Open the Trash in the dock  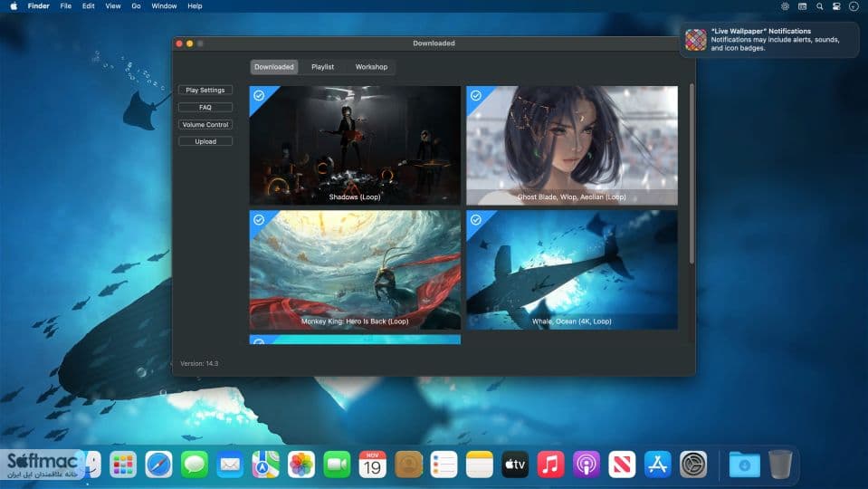coord(780,464)
